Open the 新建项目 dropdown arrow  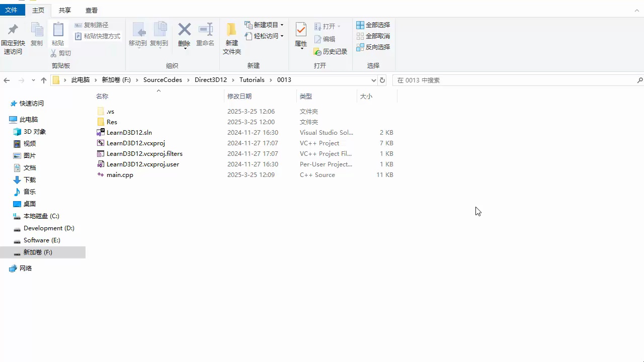281,24
